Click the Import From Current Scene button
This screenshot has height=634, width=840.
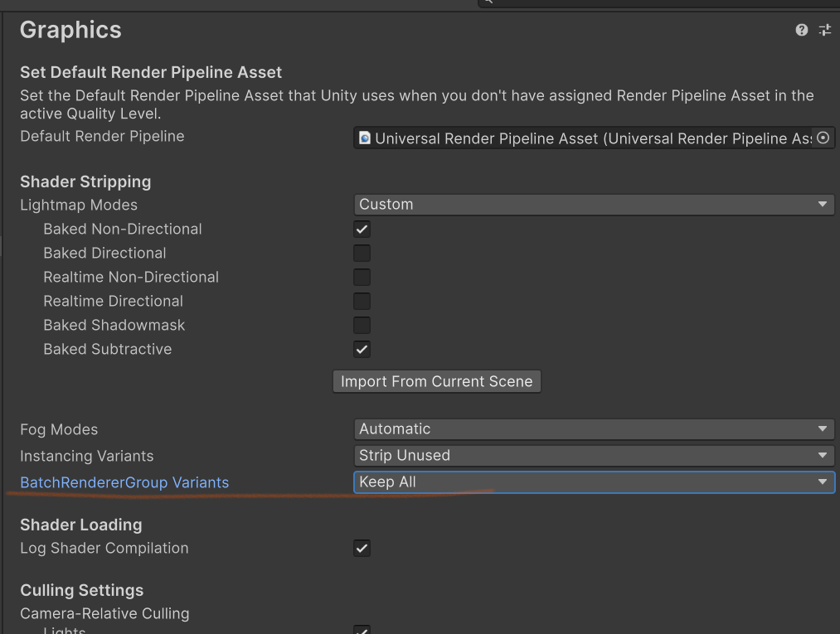coord(437,381)
